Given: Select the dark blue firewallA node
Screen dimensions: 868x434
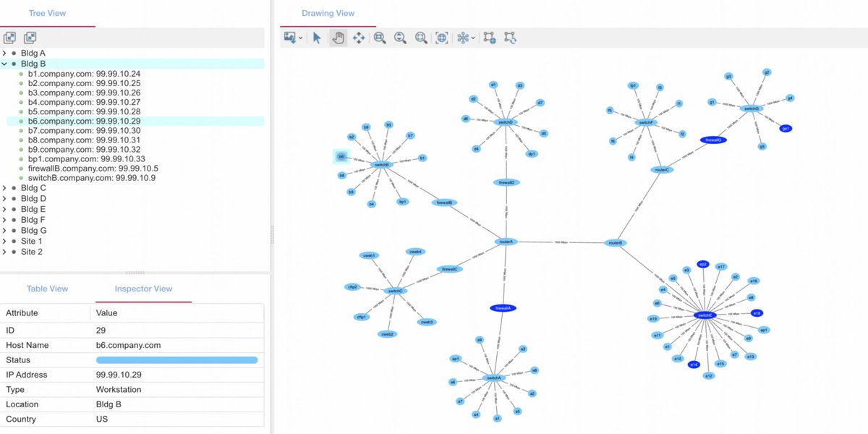Looking at the screenshot, I should 503,308.
